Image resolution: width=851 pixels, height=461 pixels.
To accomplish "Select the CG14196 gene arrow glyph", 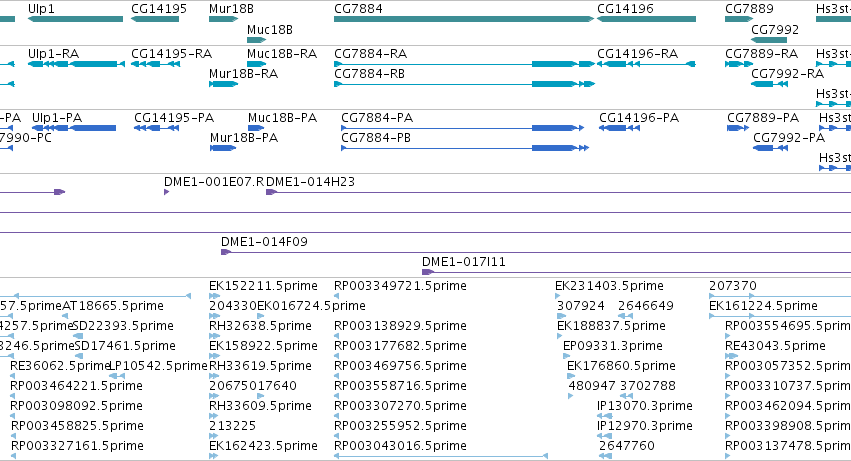I will (x=646, y=19).
